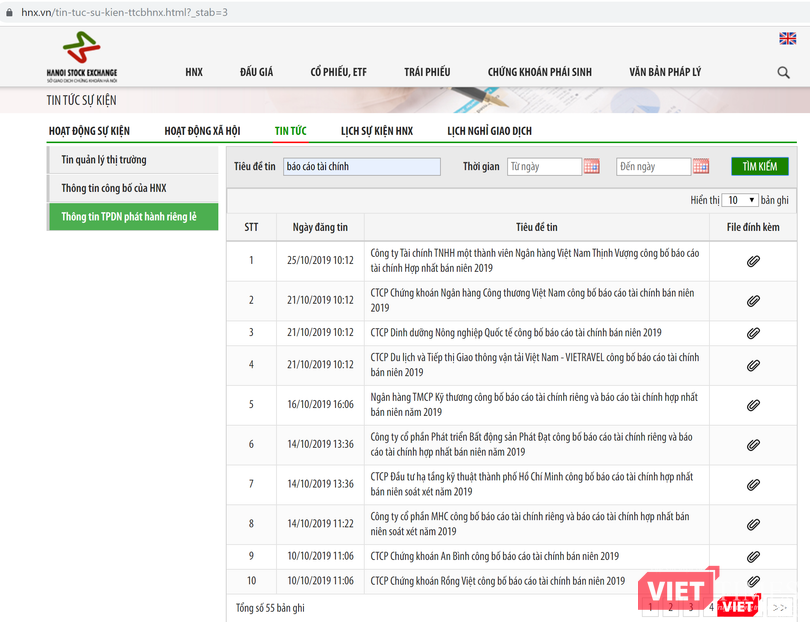
Task: Open VIETRAVEL báo cáo tài chính news link
Action: point(534,365)
